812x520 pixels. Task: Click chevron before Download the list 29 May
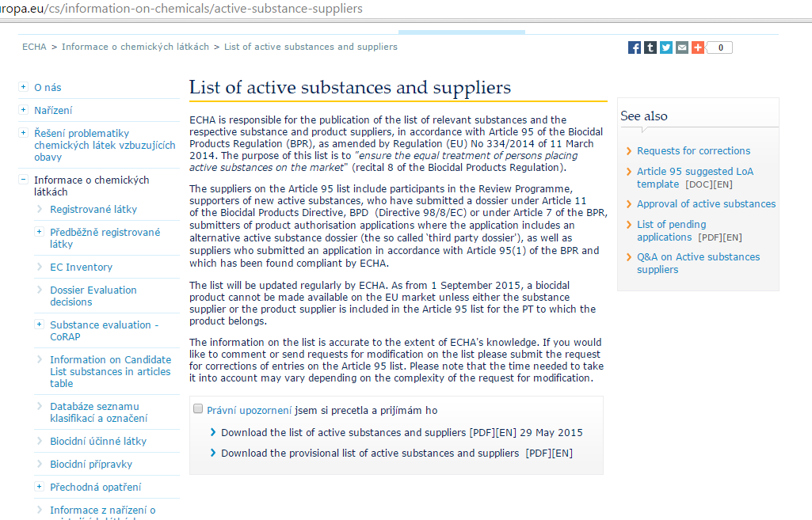pos(213,432)
